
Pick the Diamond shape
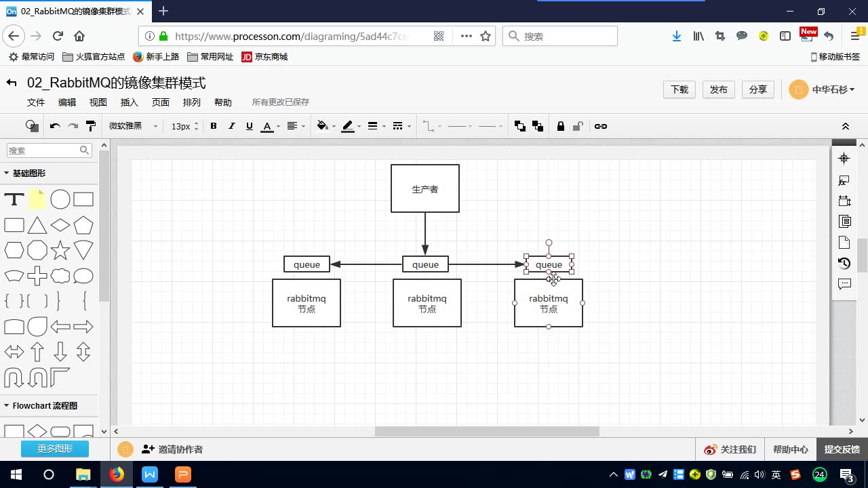click(x=60, y=225)
